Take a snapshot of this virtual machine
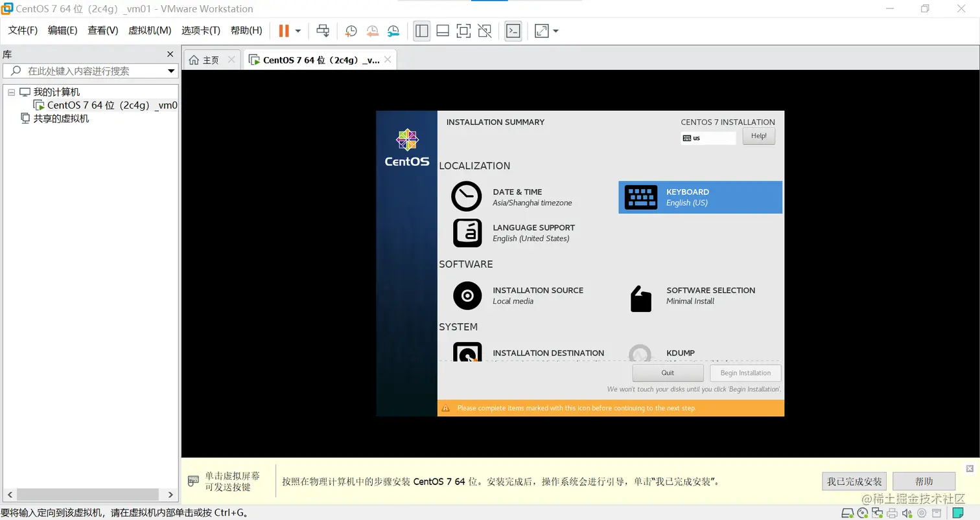 click(x=351, y=30)
